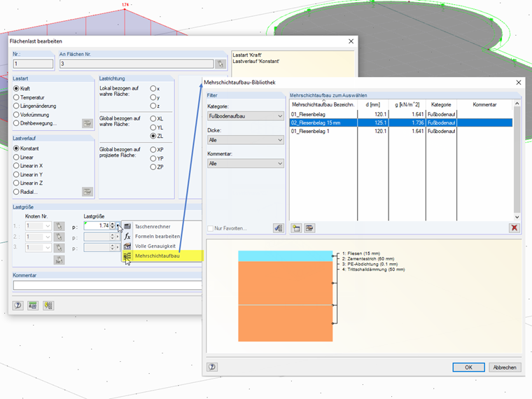Image resolution: width=532 pixels, height=399 pixels.
Task: Open help in the Mehrschichtaufbau-Bibliothek dialog
Action: pyautogui.click(x=212, y=367)
